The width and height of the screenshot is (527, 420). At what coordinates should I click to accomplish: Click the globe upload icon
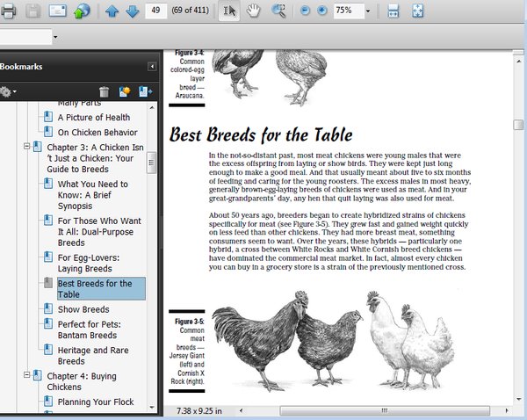pyautogui.click(x=82, y=11)
